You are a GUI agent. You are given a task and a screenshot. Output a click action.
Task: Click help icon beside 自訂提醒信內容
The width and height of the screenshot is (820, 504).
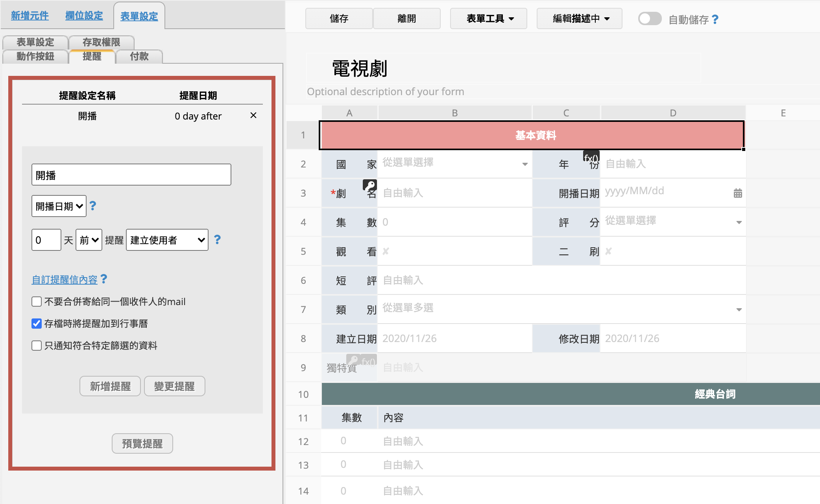point(104,279)
